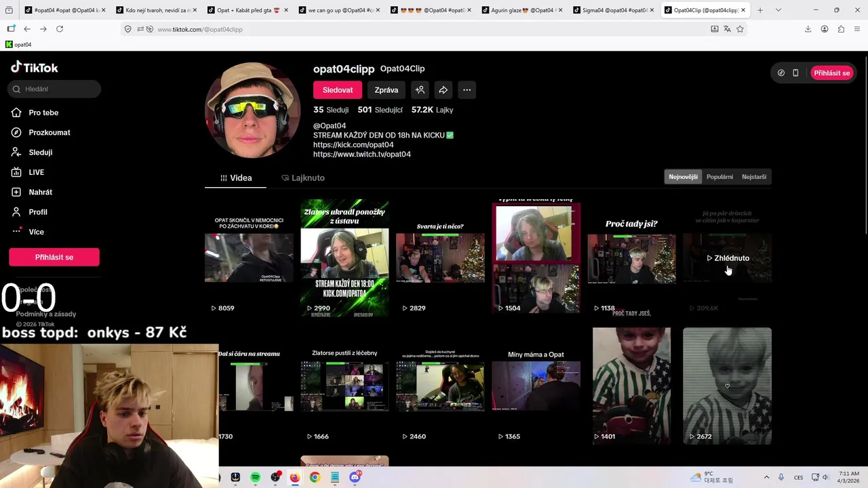Open Svarta je ti něco video

pyautogui.click(x=440, y=258)
